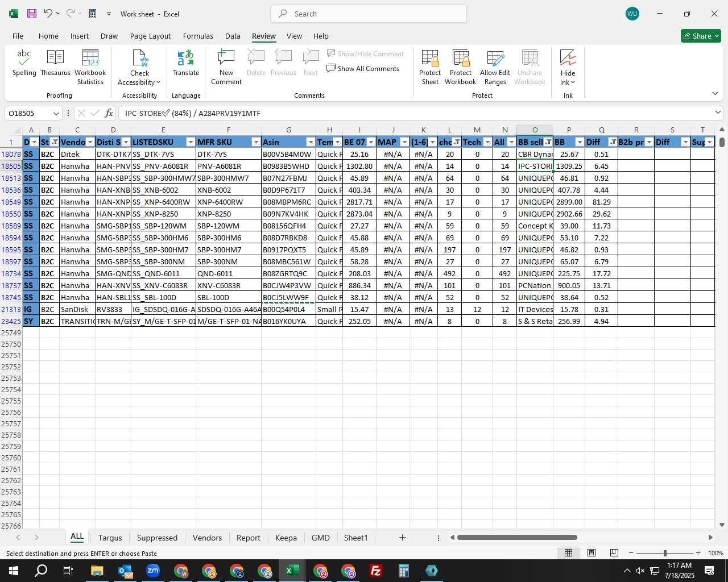This screenshot has height=582, width=728.
Task: Select cell with PNV-A6081R MFR SKU
Action: [x=228, y=166]
